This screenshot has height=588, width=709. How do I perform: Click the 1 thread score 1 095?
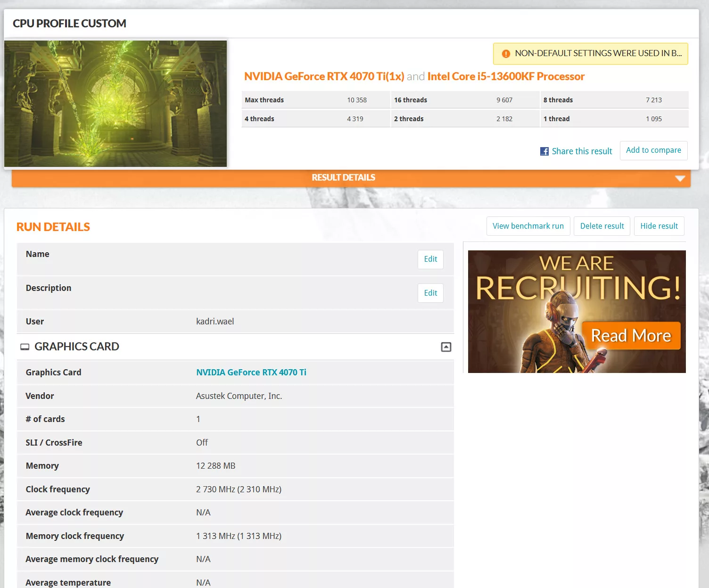pyautogui.click(x=653, y=119)
